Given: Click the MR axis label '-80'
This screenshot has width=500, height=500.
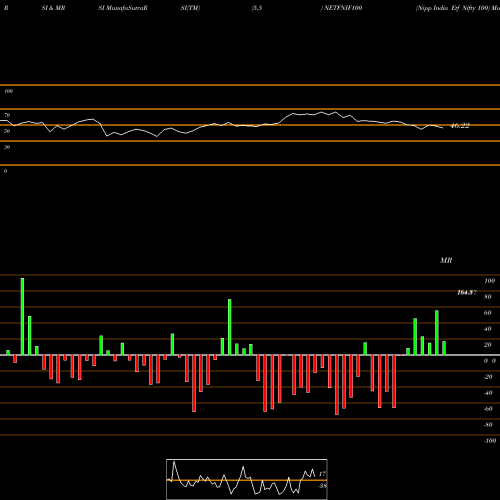Looking at the screenshot, I should pyautogui.click(x=488, y=425).
